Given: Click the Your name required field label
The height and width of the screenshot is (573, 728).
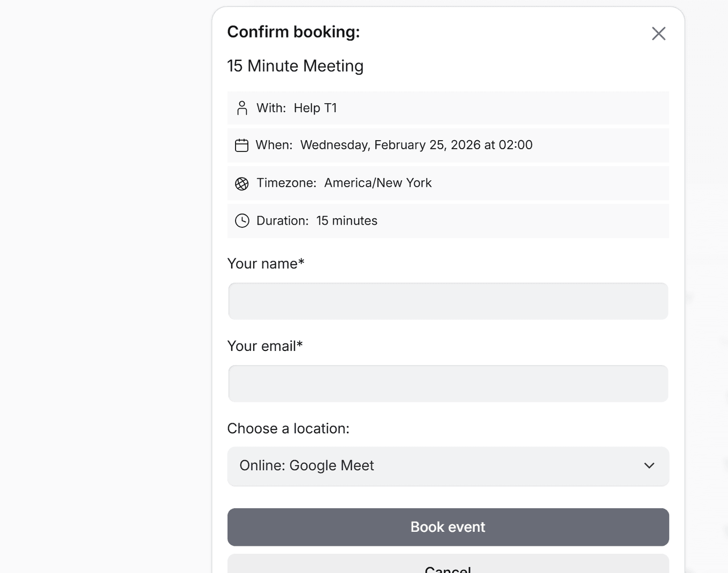Looking at the screenshot, I should 266,263.
